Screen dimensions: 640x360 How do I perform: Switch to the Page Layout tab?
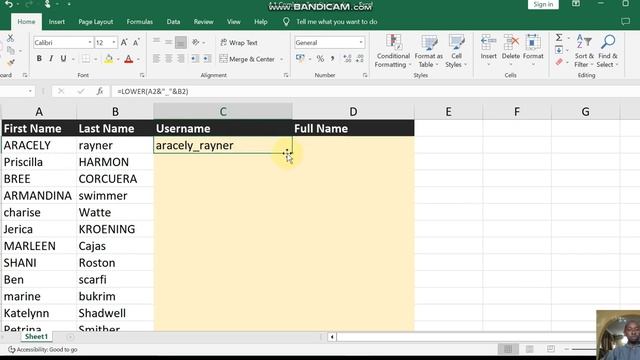pyautogui.click(x=96, y=22)
